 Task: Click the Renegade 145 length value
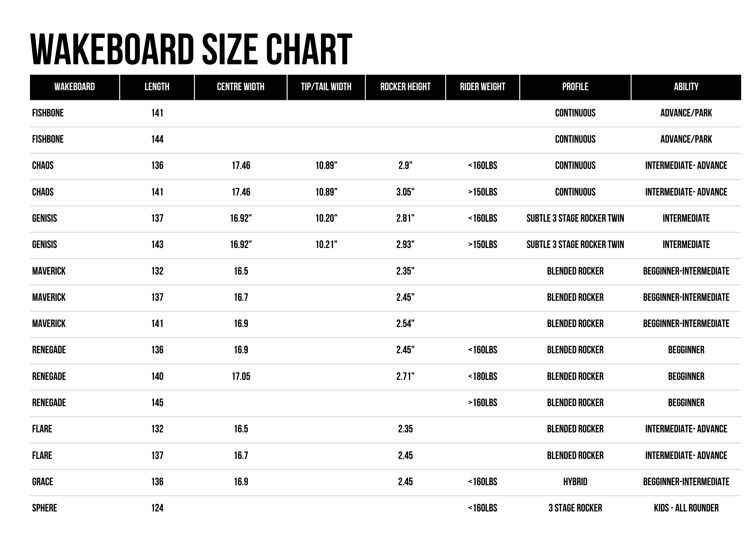(x=157, y=402)
